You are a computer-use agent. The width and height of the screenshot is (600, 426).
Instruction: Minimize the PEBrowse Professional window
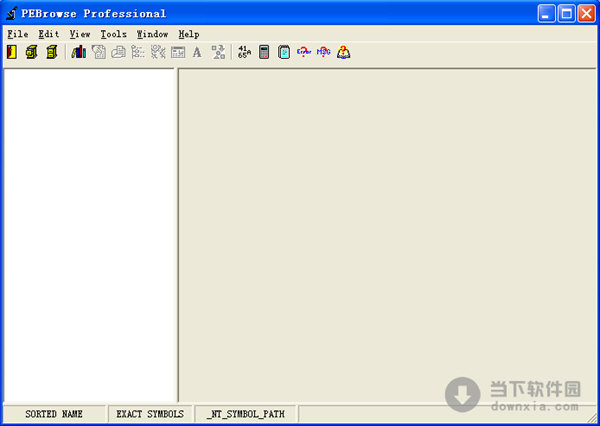pyautogui.click(x=546, y=14)
